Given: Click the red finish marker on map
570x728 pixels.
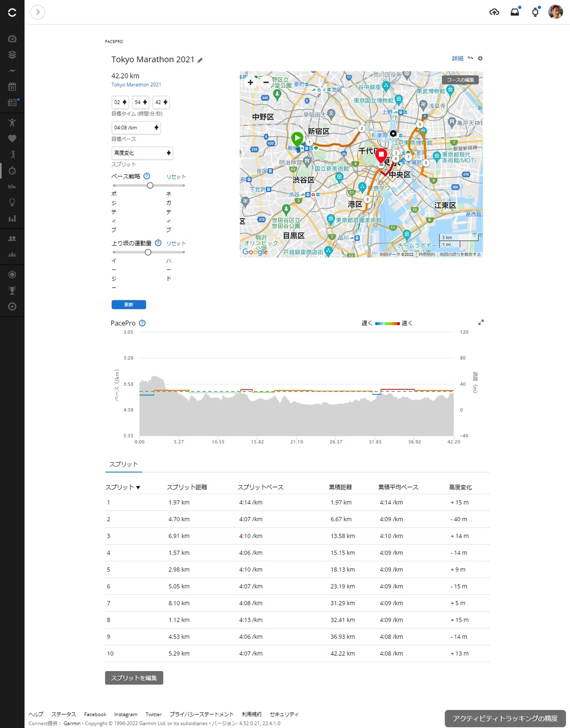Looking at the screenshot, I should click(x=381, y=156).
